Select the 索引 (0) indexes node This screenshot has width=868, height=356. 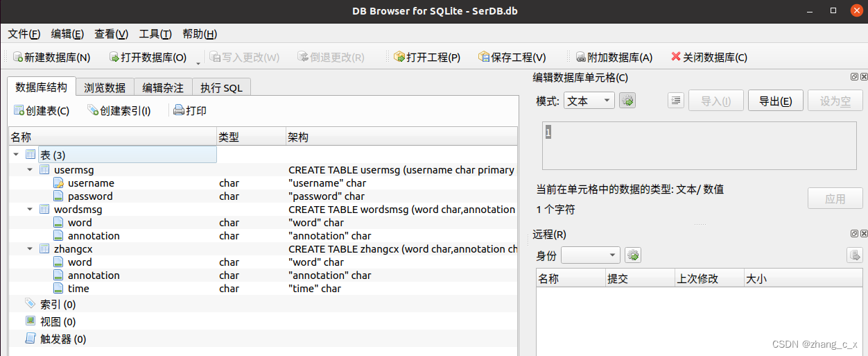tap(58, 304)
